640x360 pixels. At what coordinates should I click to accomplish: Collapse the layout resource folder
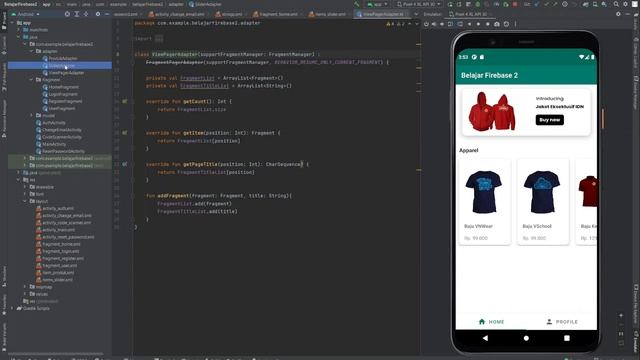point(25,201)
